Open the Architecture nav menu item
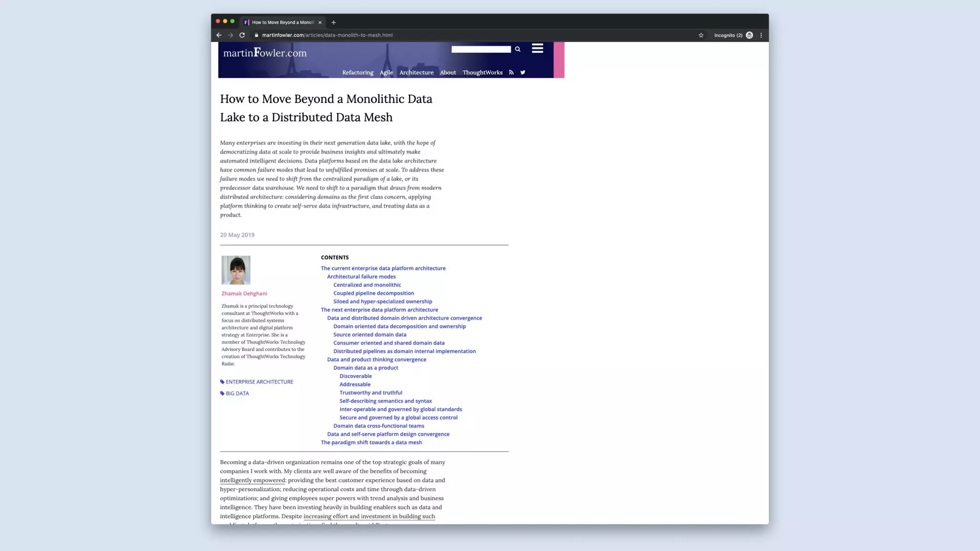Viewport: 980px width, 551px height. click(x=416, y=73)
